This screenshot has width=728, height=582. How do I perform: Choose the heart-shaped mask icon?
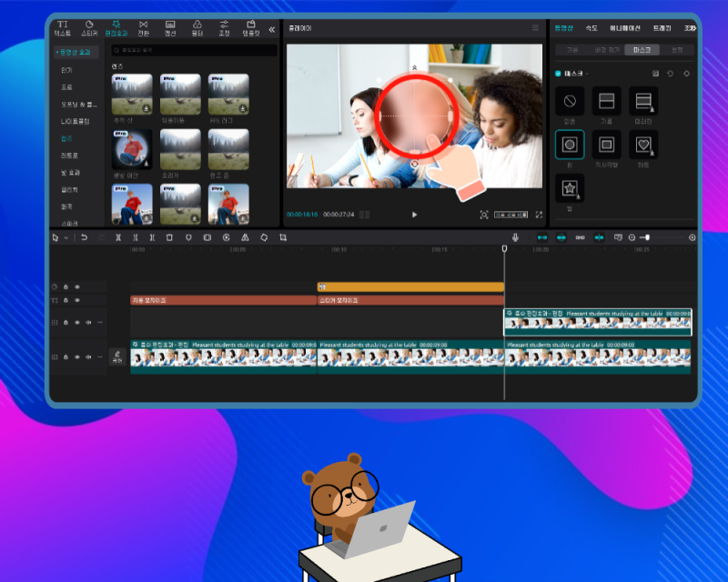(643, 144)
